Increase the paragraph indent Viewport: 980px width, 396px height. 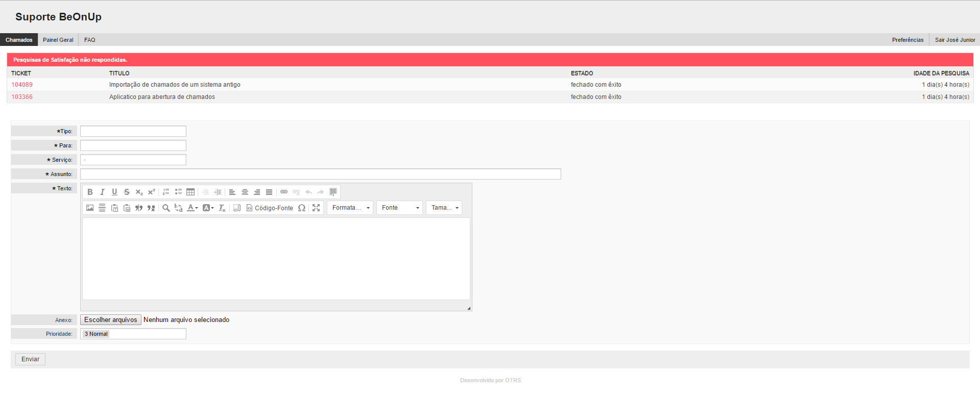tap(218, 192)
